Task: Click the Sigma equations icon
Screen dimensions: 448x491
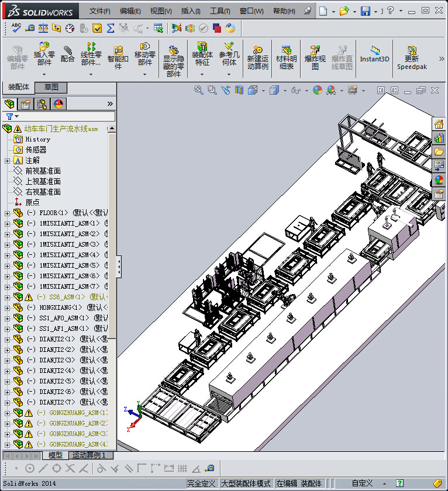Action: pyautogui.click(x=111, y=28)
